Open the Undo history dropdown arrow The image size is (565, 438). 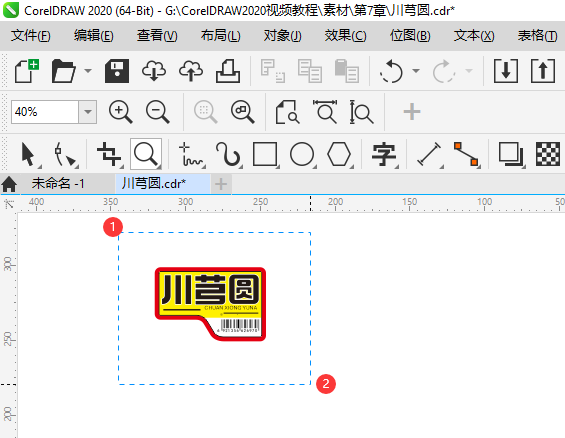pyautogui.click(x=416, y=71)
